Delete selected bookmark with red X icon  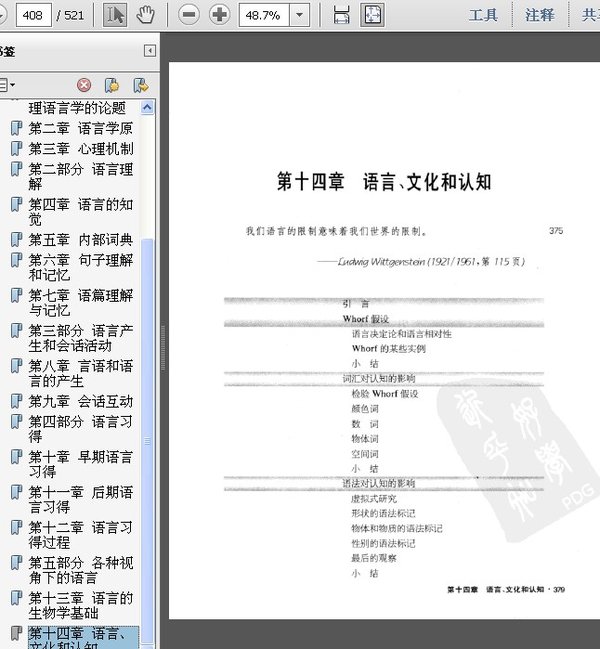(x=84, y=85)
